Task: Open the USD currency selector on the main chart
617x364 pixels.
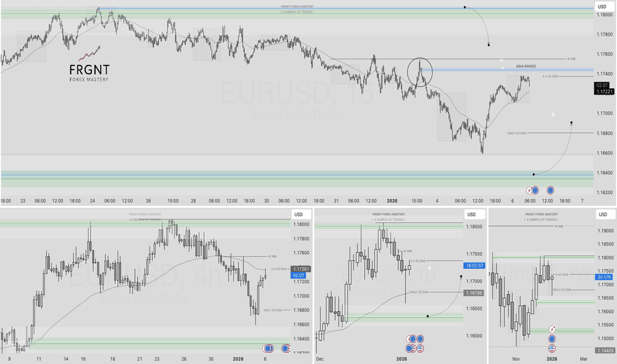Action: [x=602, y=7]
